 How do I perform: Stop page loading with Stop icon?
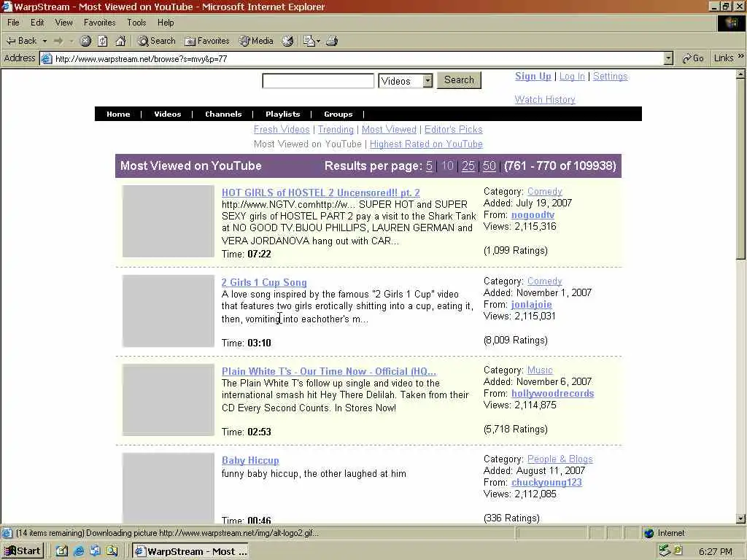(85, 41)
